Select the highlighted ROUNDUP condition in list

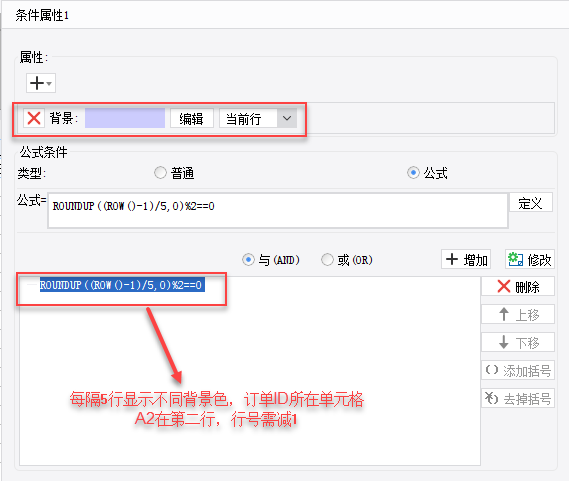122,285
